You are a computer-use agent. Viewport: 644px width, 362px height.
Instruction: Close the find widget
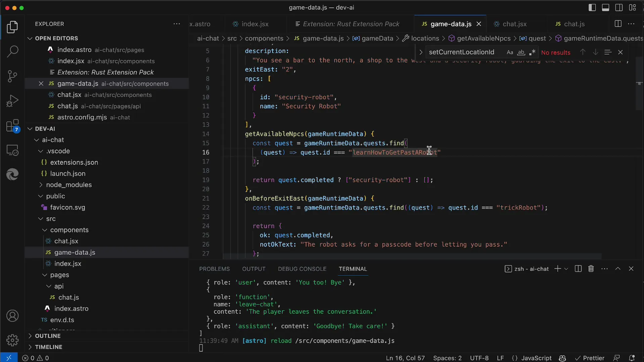point(620,52)
